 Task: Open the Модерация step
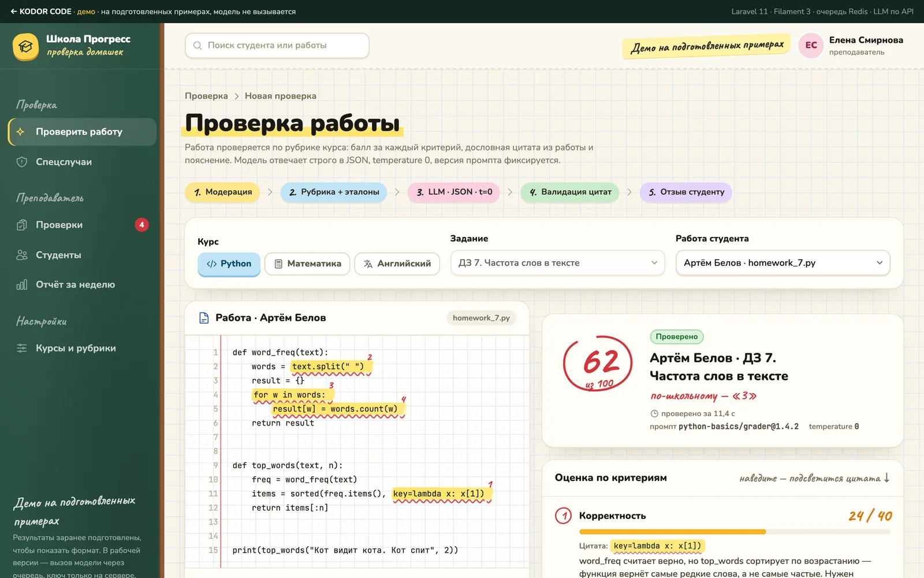[x=222, y=192]
